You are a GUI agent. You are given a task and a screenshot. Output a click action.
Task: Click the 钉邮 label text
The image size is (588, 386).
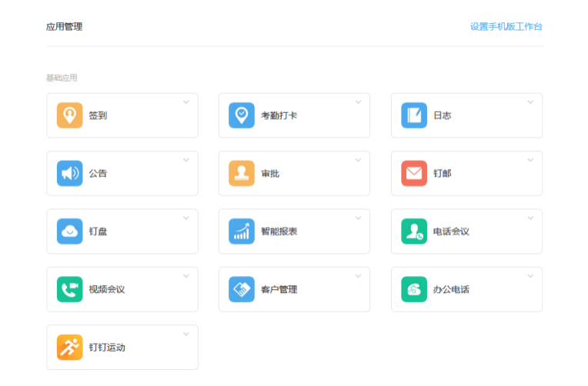pyautogui.click(x=442, y=174)
